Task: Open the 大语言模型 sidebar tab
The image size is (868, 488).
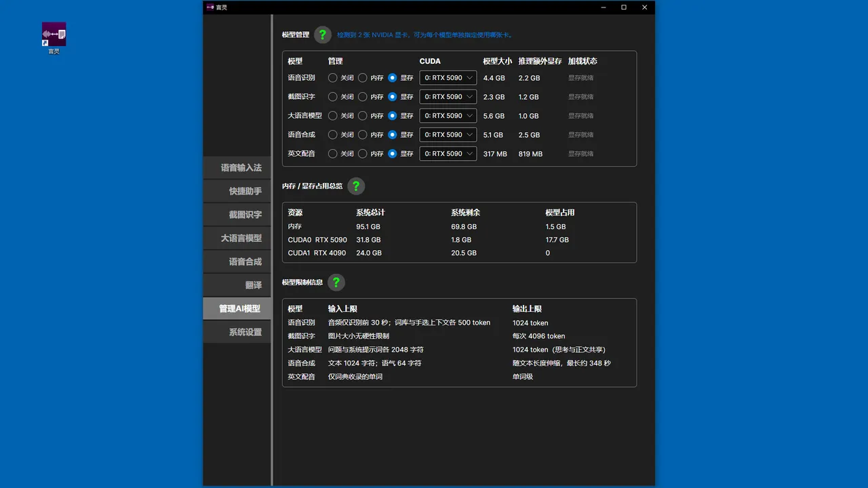Action: click(x=237, y=238)
